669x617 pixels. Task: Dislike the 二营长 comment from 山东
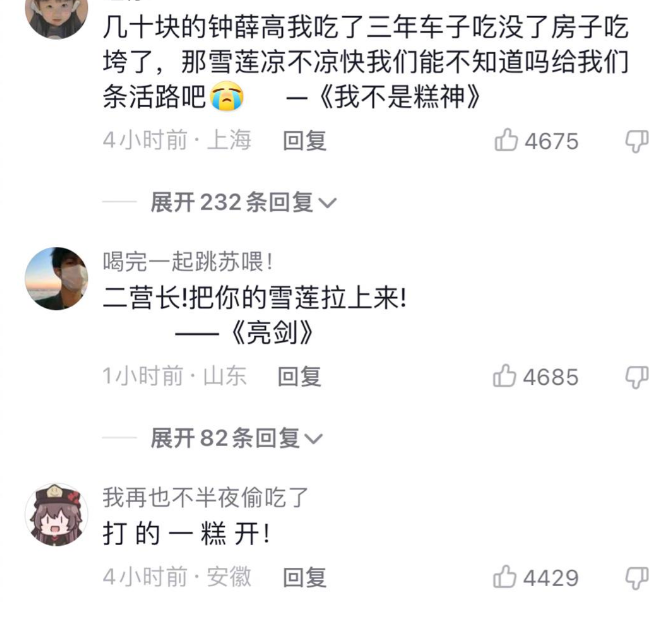coord(637,377)
